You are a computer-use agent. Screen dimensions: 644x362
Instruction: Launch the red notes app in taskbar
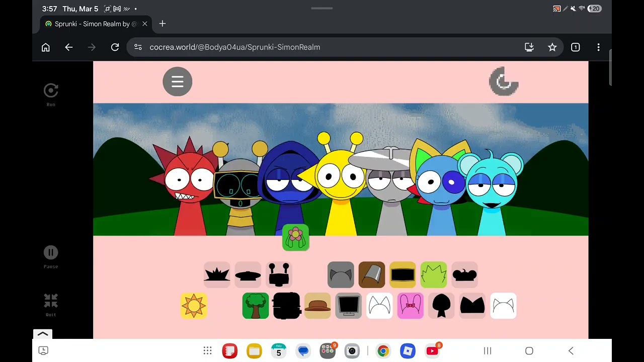click(230, 351)
